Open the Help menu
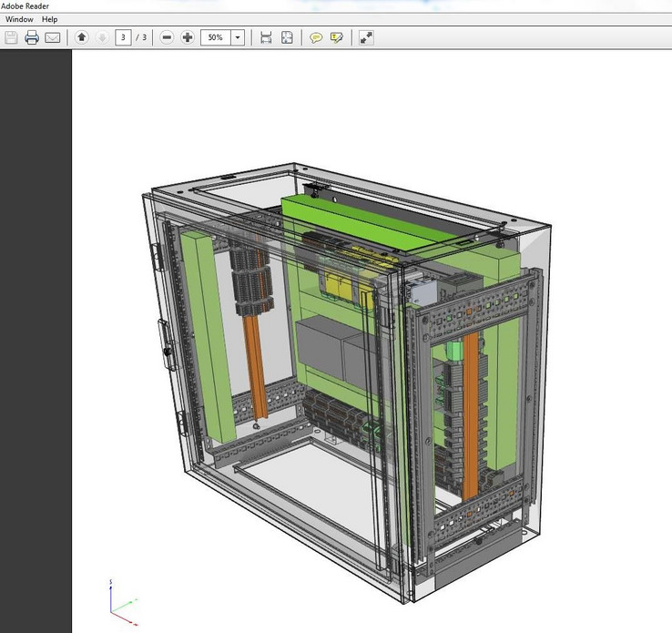Viewport: 672px width, 633px height. 49,19
